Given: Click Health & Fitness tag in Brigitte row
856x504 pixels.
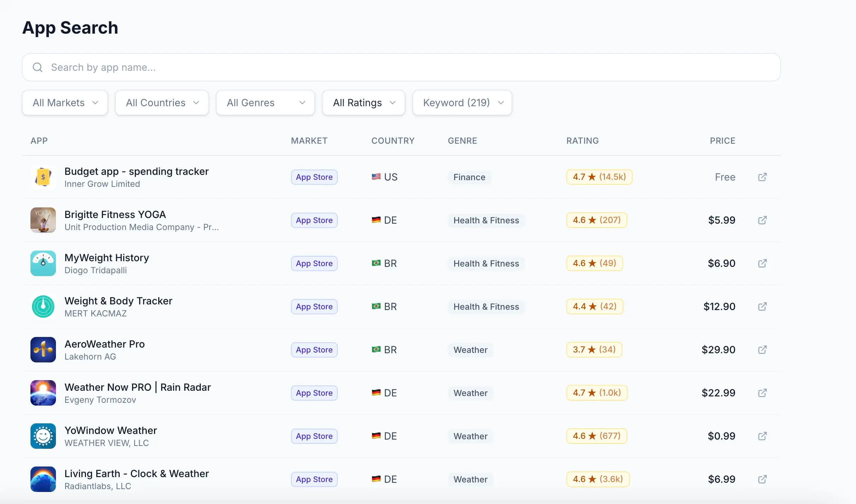Looking at the screenshot, I should pos(486,220).
